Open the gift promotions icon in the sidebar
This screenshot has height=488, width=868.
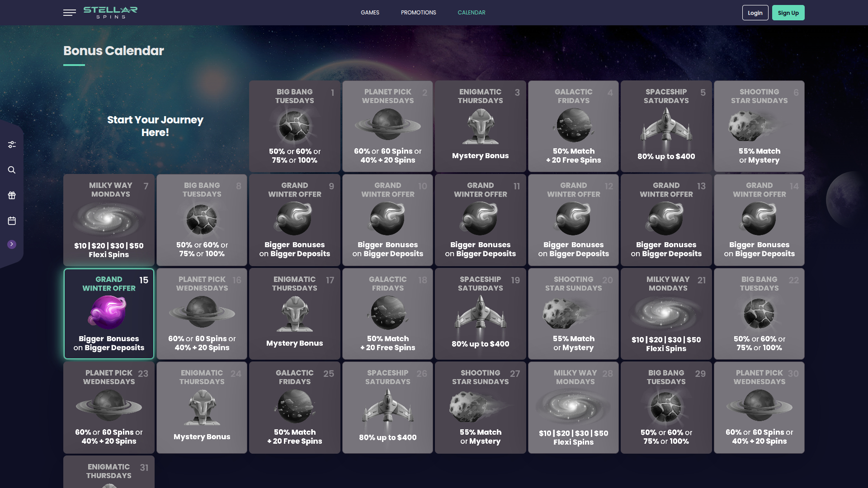[x=12, y=196]
